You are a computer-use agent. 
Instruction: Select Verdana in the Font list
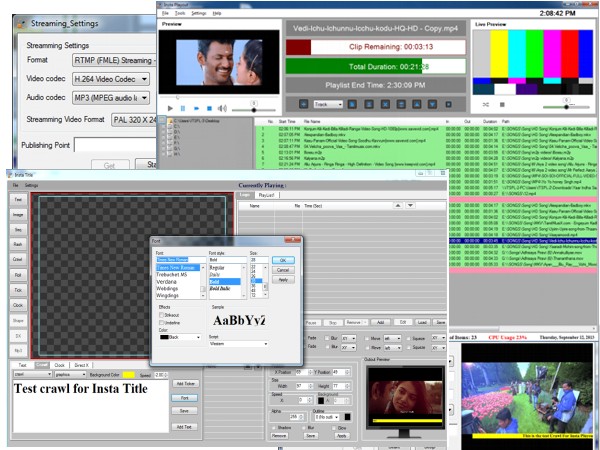pos(166,282)
